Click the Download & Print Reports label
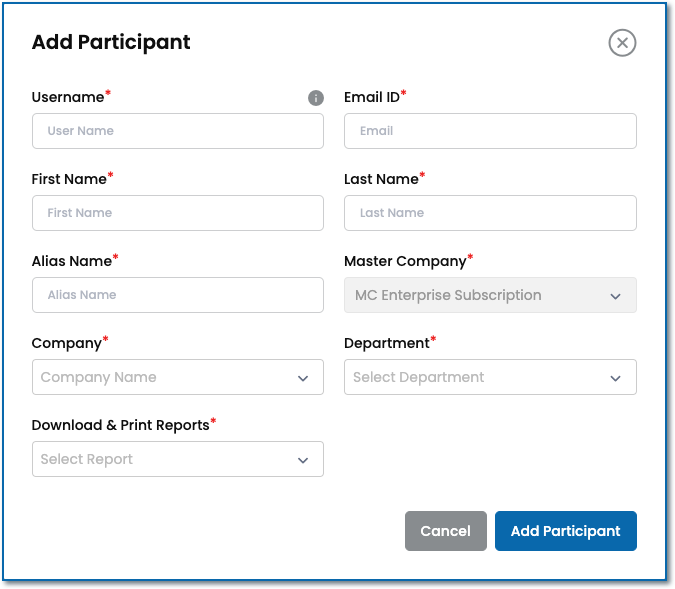675x589 pixels. coord(121,425)
